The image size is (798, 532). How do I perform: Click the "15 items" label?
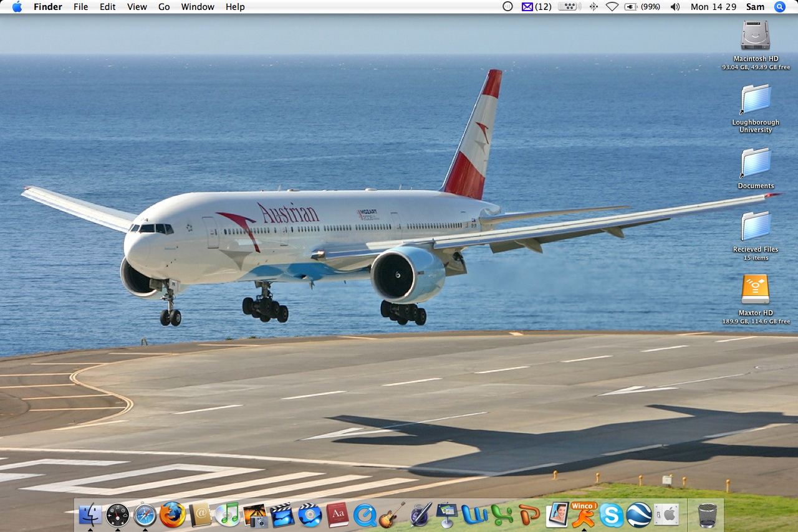756,258
